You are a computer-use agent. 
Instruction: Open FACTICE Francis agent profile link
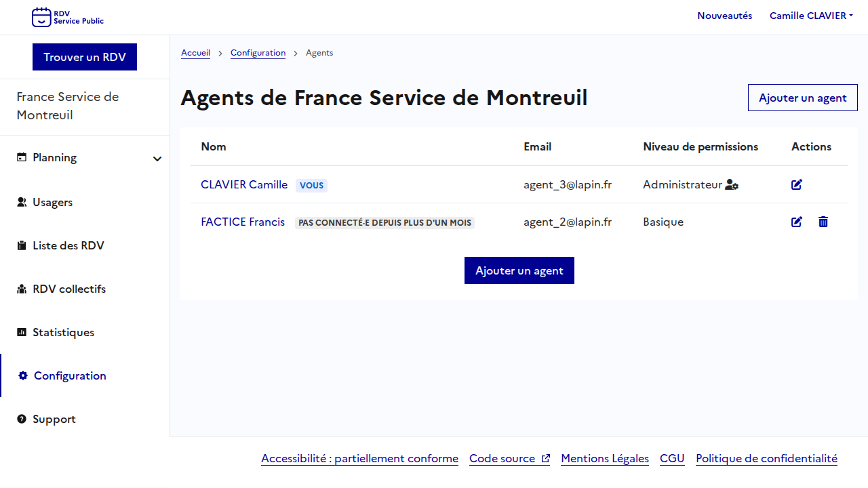click(x=243, y=222)
